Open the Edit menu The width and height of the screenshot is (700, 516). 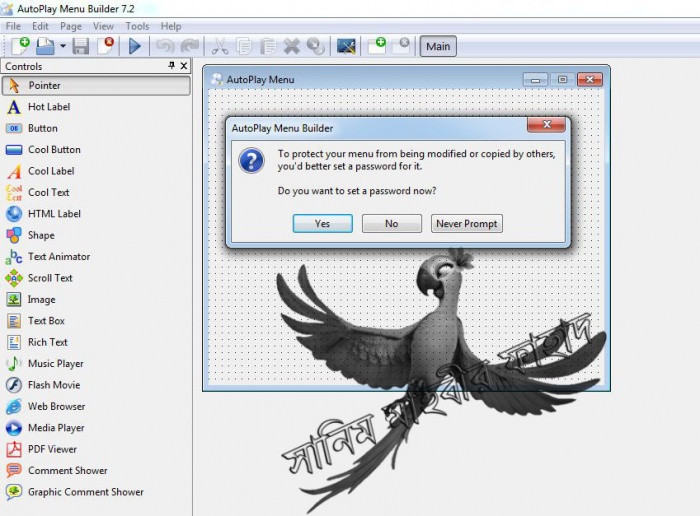[40, 26]
